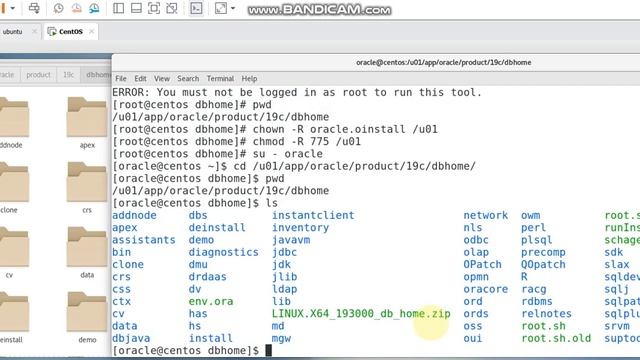Open the terminal Edit menu
This screenshot has height=360, width=640.
(x=140, y=78)
